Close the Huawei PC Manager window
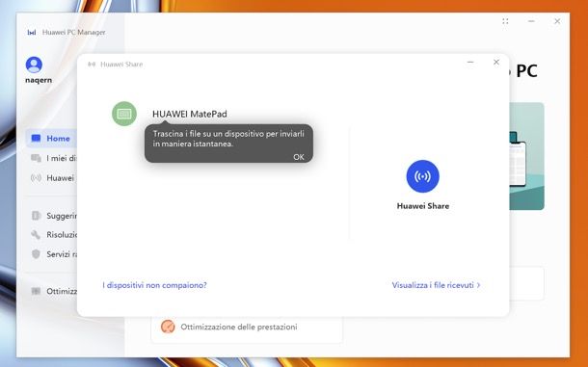The height and width of the screenshot is (367, 588). coord(557,21)
